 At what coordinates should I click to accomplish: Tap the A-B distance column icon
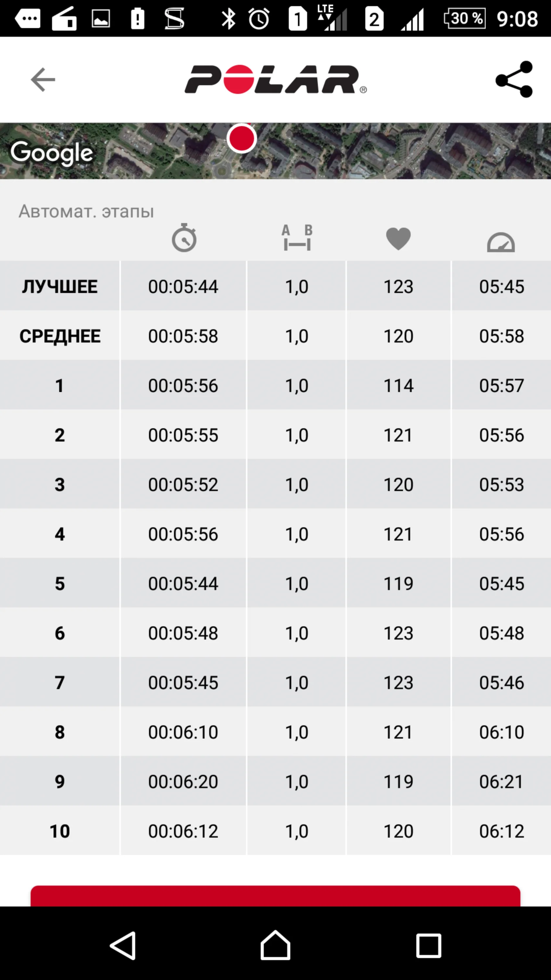click(297, 238)
